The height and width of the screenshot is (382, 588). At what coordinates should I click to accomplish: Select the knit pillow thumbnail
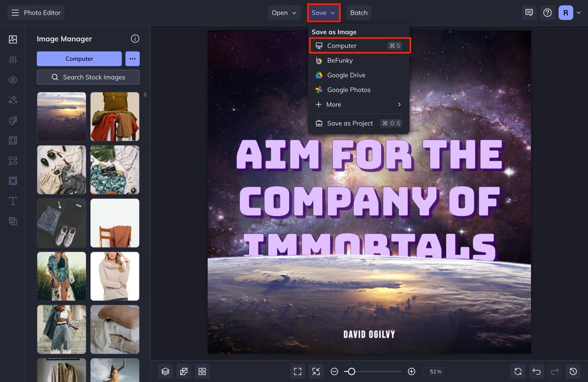pyautogui.click(x=115, y=329)
